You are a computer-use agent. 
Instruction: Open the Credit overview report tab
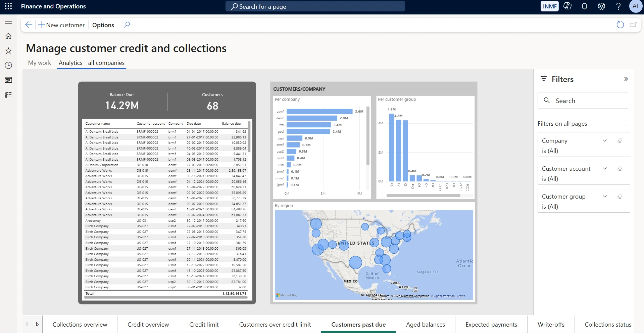click(148, 324)
